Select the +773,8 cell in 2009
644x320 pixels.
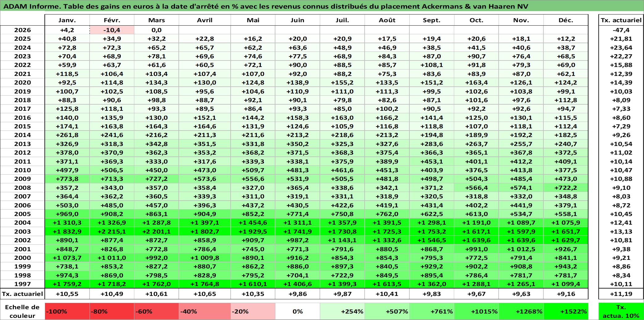(x=67, y=179)
